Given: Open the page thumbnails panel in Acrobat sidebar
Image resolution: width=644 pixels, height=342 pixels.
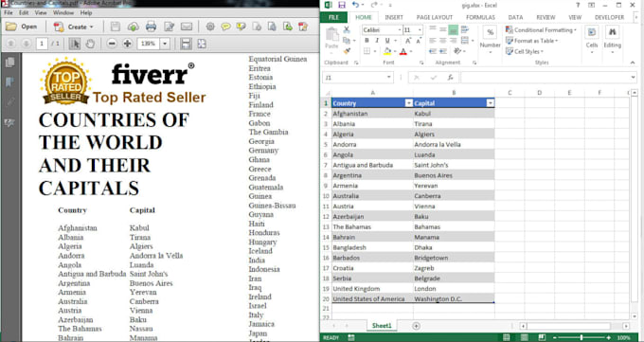Looking at the screenshot, I should (10, 63).
